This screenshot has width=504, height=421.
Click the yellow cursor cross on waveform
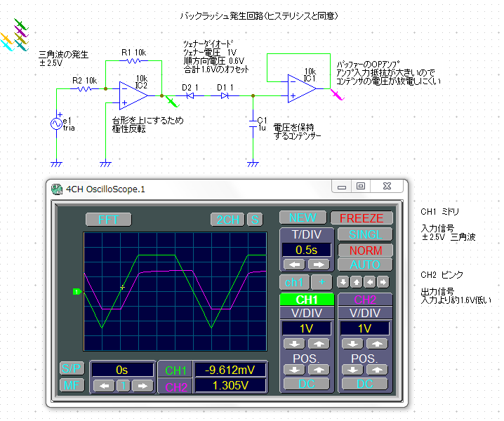pyautogui.click(x=122, y=287)
